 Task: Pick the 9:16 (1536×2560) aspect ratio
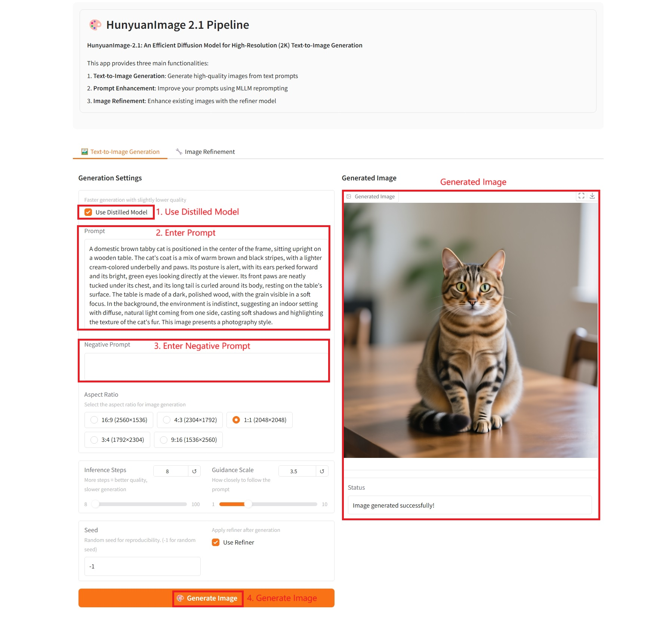(x=188, y=440)
